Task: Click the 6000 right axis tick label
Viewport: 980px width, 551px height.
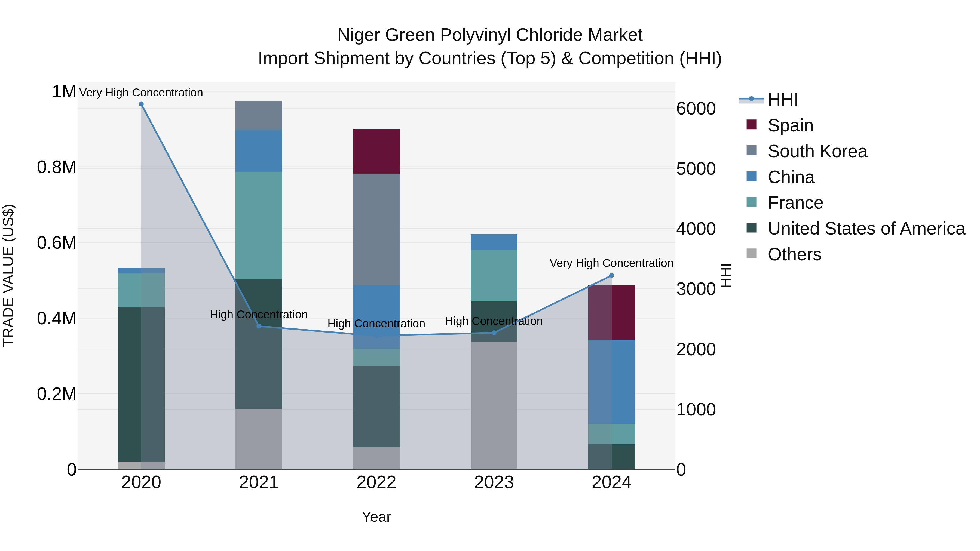Action: point(696,109)
